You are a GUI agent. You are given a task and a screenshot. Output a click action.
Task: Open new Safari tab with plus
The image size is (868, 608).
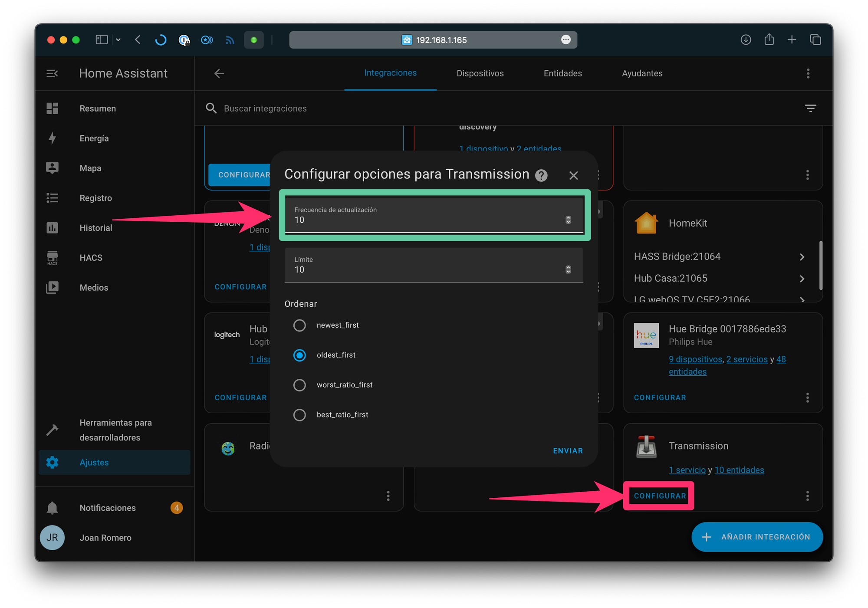[792, 40]
